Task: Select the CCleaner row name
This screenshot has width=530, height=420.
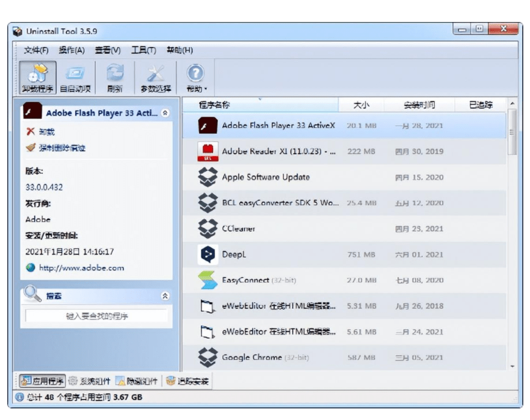Action: pos(238,229)
